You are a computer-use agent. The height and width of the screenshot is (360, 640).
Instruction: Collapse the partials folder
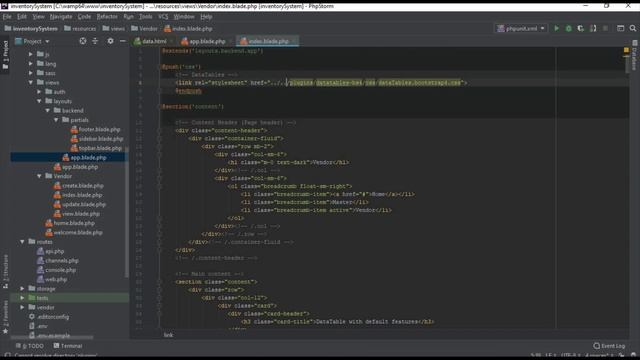[56, 120]
